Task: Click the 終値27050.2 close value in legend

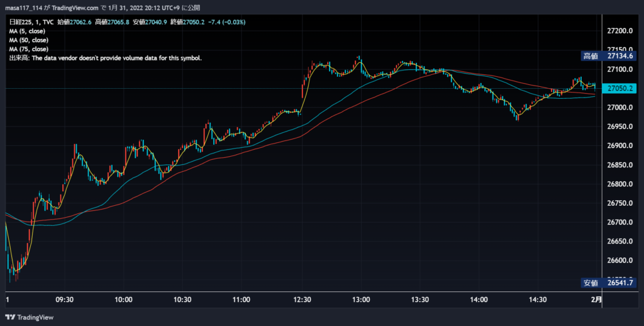Action: coord(188,22)
